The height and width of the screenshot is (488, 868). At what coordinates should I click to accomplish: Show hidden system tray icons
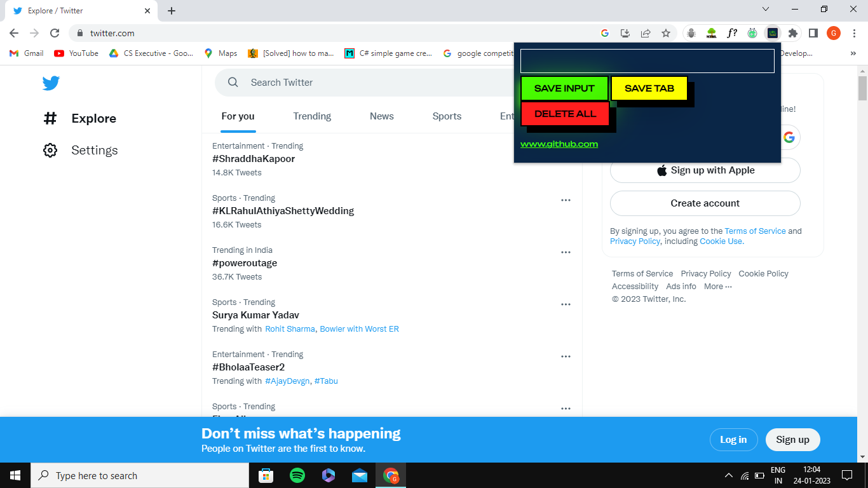pyautogui.click(x=728, y=475)
